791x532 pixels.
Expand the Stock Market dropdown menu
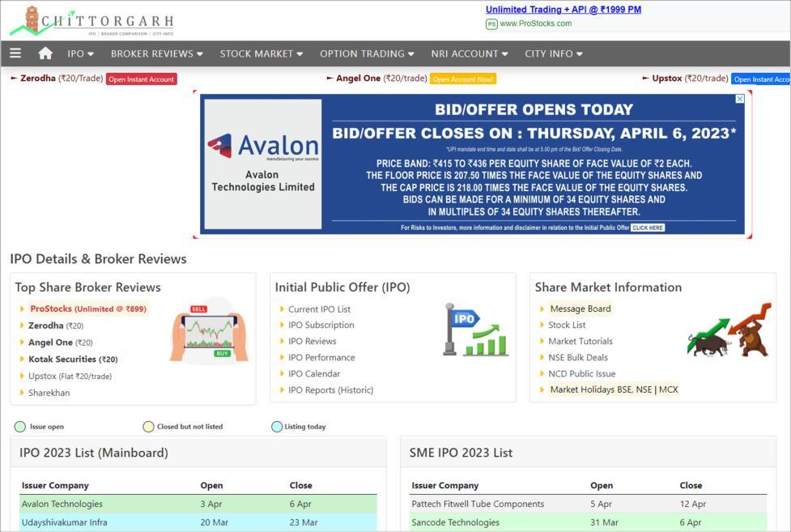262,53
